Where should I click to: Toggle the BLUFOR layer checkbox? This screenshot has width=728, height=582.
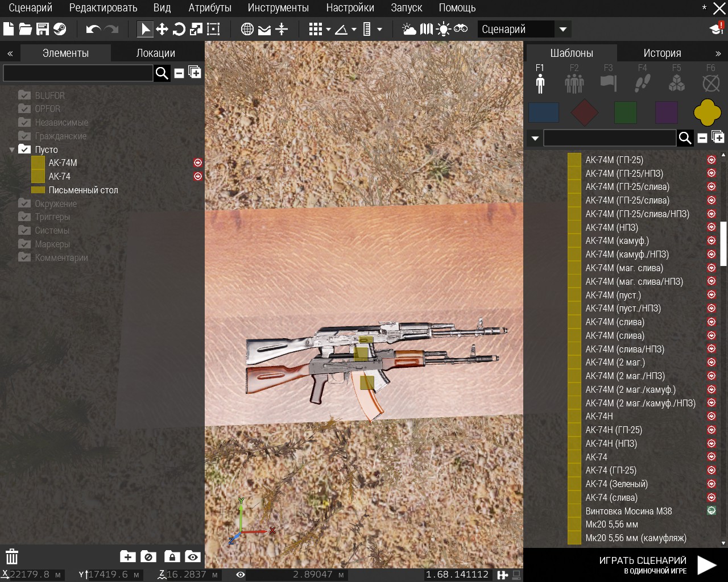24,95
